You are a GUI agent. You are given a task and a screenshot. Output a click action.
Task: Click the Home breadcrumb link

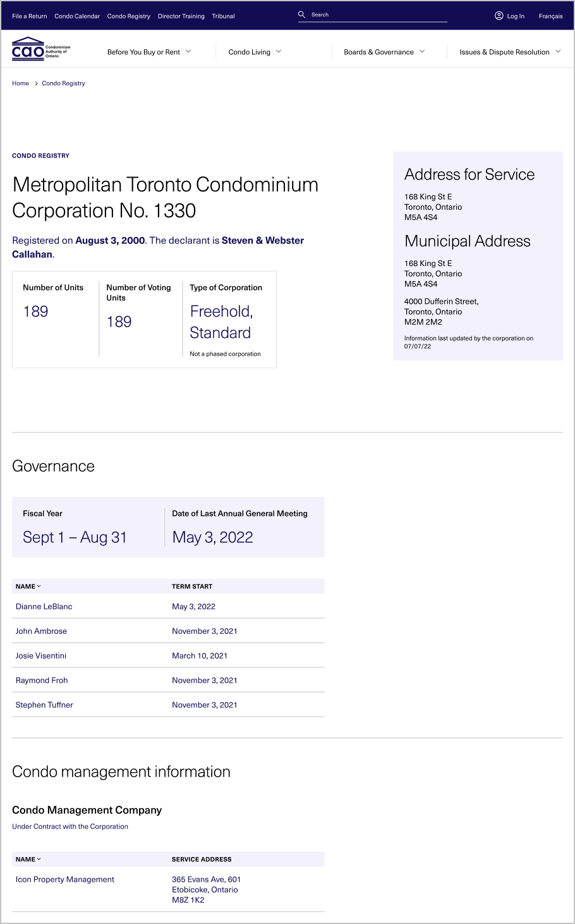click(20, 83)
